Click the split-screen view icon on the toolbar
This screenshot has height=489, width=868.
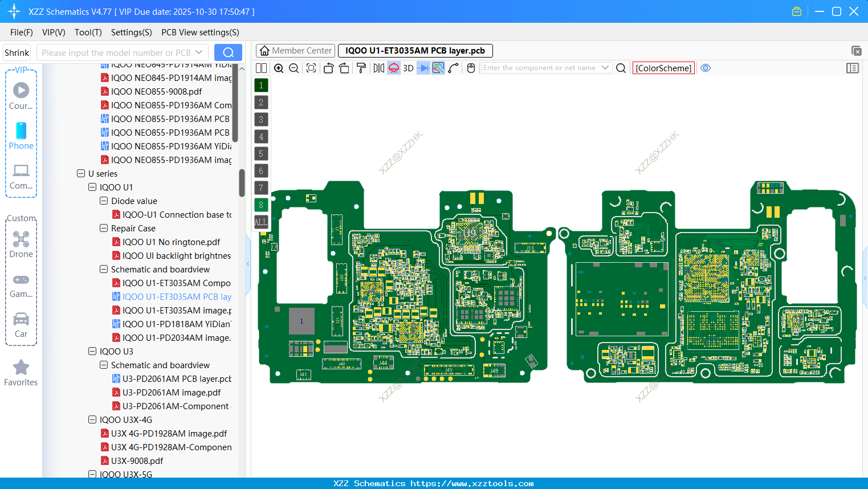(x=261, y=68)
